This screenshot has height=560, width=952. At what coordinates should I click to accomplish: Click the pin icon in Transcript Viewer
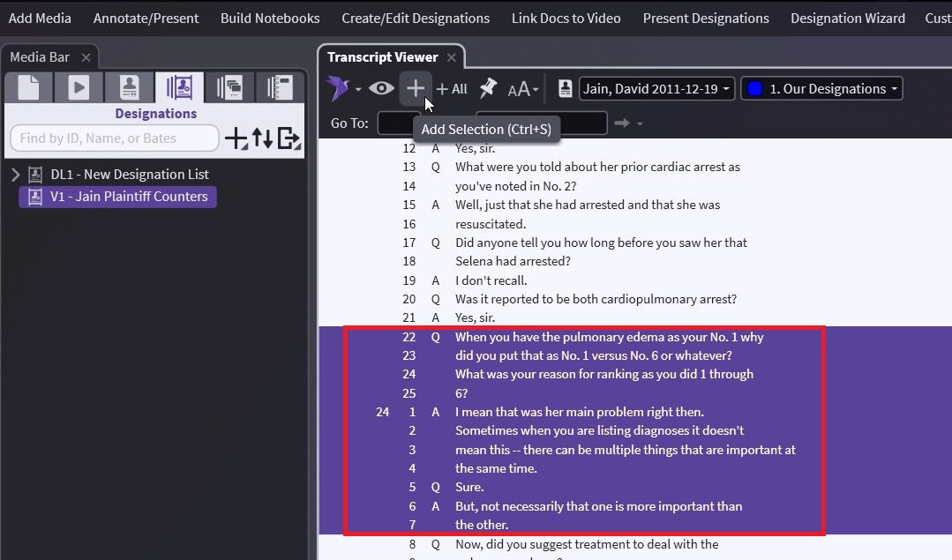point(488,88)
